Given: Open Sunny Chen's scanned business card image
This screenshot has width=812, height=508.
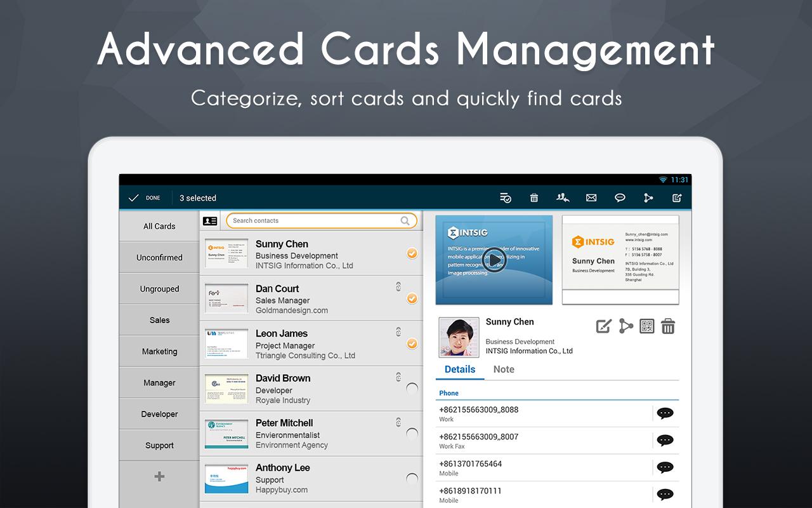Looking at the screenshot, I should click(620, 260).
